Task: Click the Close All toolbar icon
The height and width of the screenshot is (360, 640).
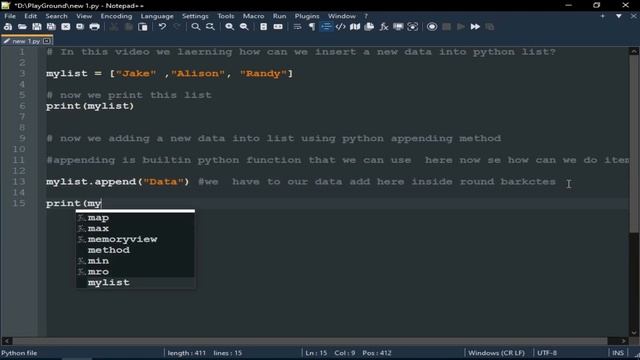Action: [80, 27]
